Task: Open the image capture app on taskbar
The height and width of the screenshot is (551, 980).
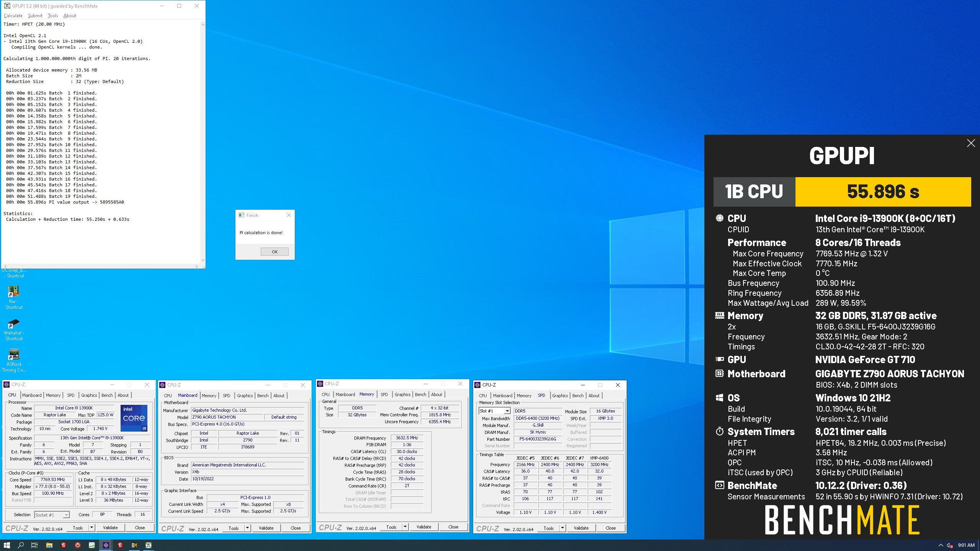Action: 92,545
